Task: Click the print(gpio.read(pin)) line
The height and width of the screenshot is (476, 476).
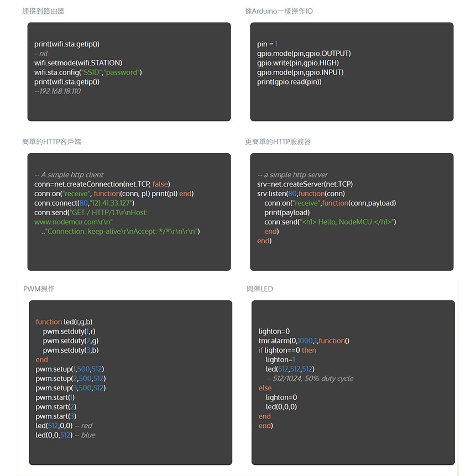Action: pyautogui.click(x=289, y=82)
